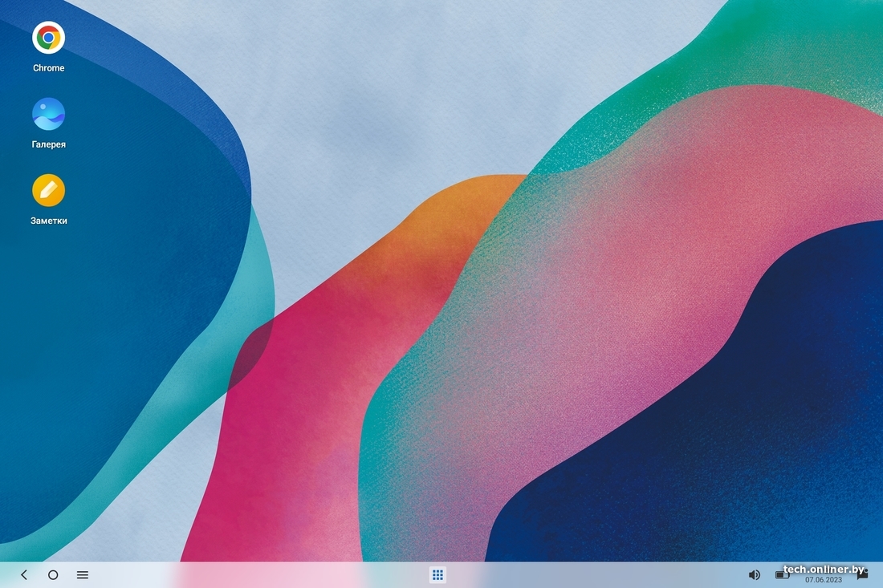
Task: Launch the Галерея gallery app
Action: [48, 115]
